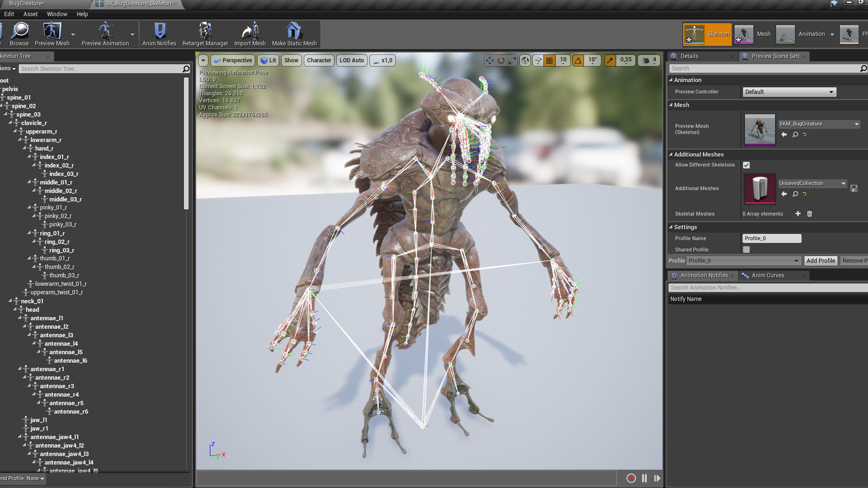The height and width of the screenshot is (488, 868).
Task: Click the Add Profile button
Action: [821, 261]
